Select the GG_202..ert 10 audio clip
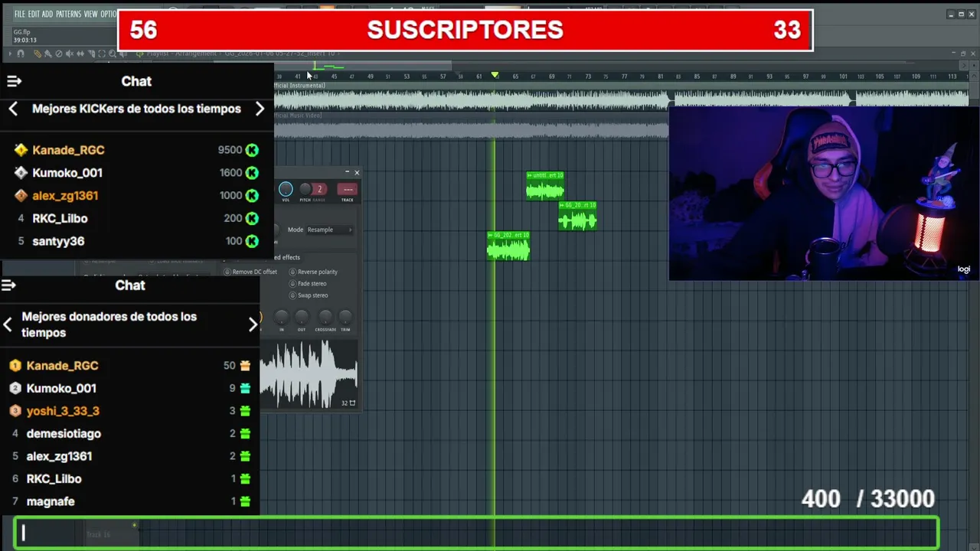980x551 pixels. [x=508, y=246]
